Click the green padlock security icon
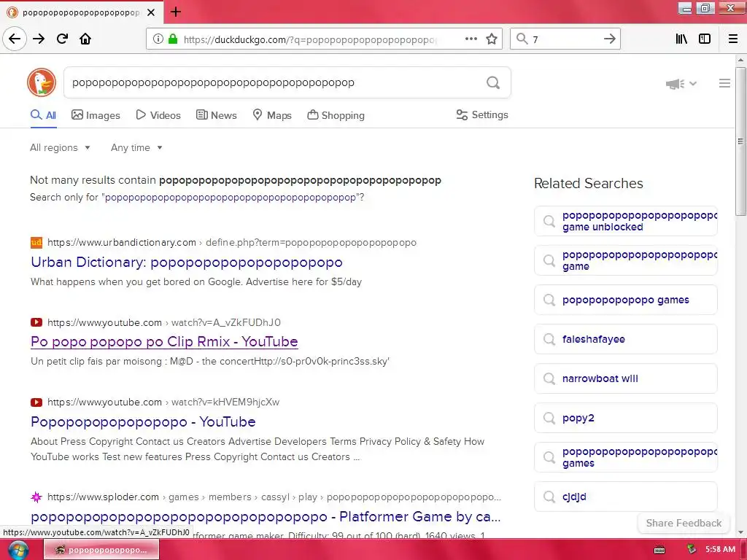Screen dimensions: 747x560 (173, 39)
